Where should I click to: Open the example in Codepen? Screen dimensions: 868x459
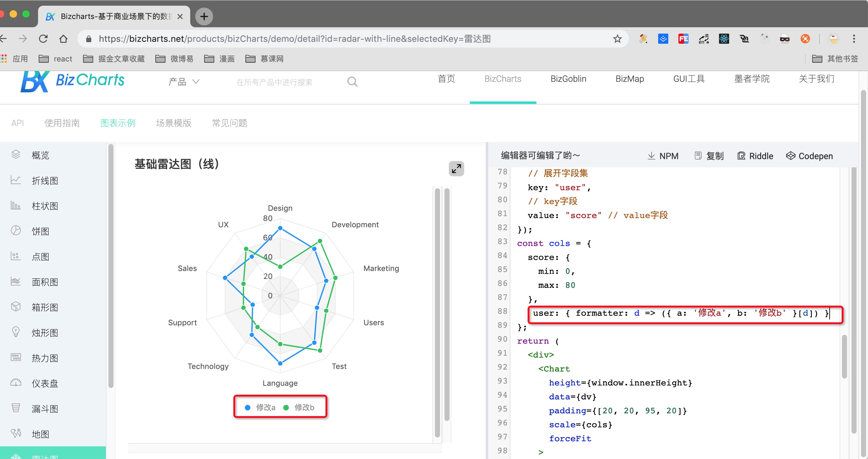click(x=809, y=156)
